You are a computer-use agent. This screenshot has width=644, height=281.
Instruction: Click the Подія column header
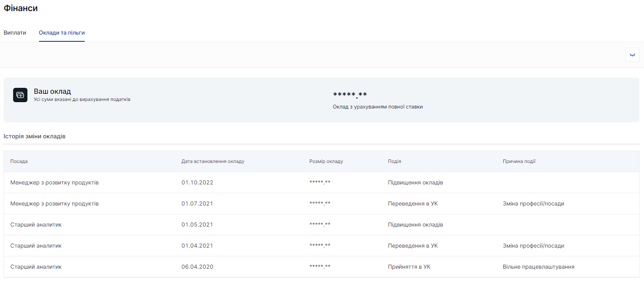[394, 161]
